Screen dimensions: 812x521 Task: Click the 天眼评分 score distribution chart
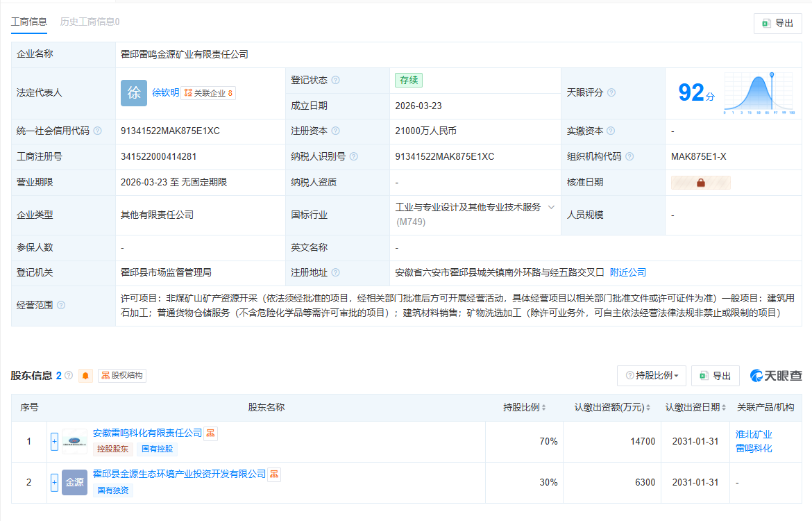[x=759, y=92]
